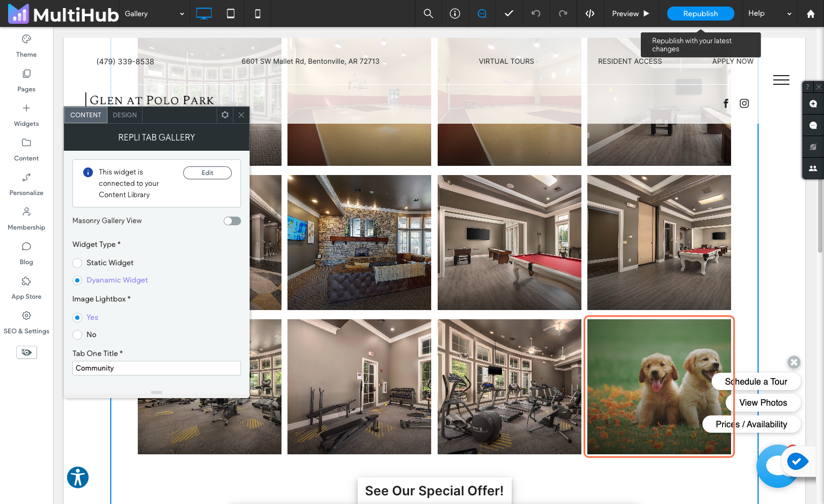
Task: Switch to tablet device view
Action: coord(231,14)
